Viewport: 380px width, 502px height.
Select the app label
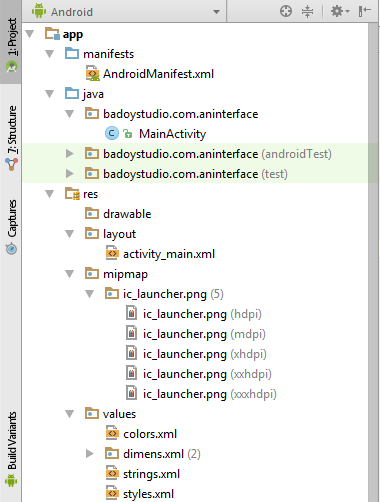[x=73, y=35]
